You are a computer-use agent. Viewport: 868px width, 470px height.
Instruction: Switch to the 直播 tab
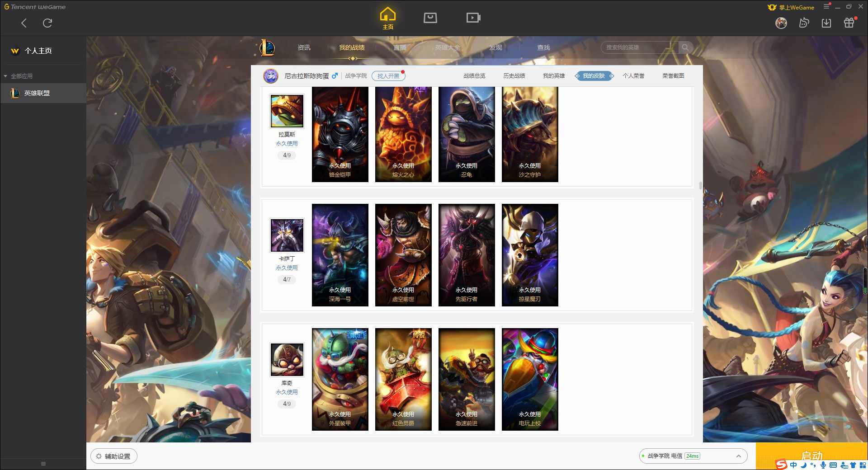pos(400,47)
